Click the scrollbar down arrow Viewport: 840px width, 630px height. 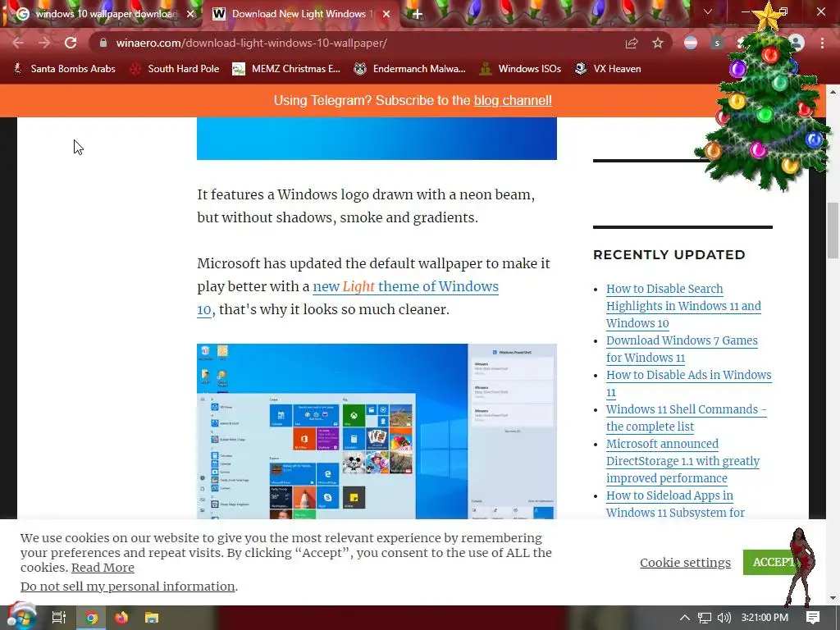[x=833, y=598]
